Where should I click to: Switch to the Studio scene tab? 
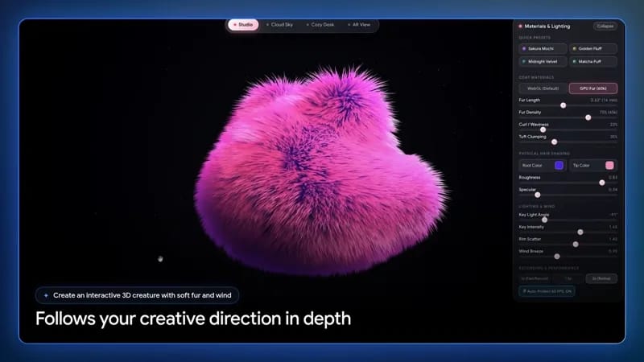point(243,25)
